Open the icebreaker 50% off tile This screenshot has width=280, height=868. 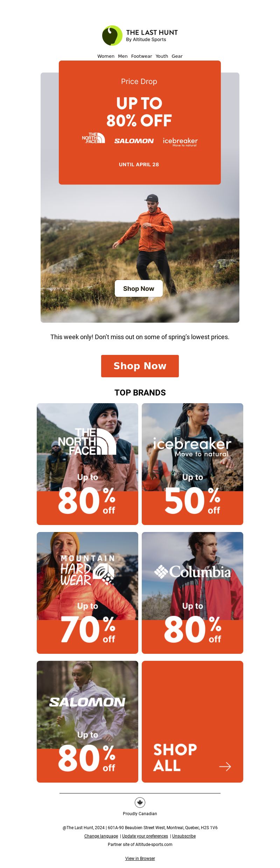pyautogui.click(x=192, y=464)
